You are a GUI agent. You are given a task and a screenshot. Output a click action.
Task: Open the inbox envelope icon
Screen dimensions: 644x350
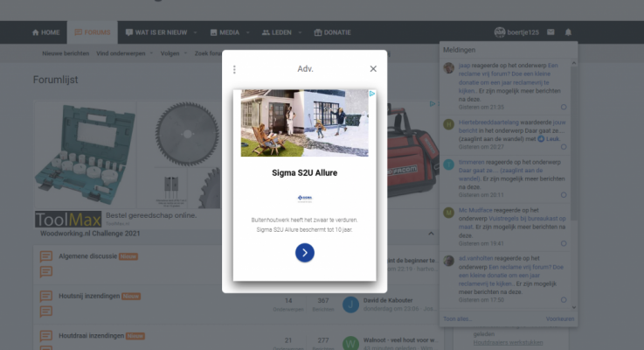[x=551, y=32]
